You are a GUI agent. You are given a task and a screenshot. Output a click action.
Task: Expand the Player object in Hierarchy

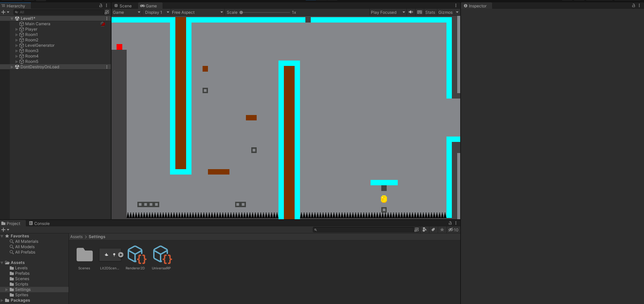pos(16,29)
